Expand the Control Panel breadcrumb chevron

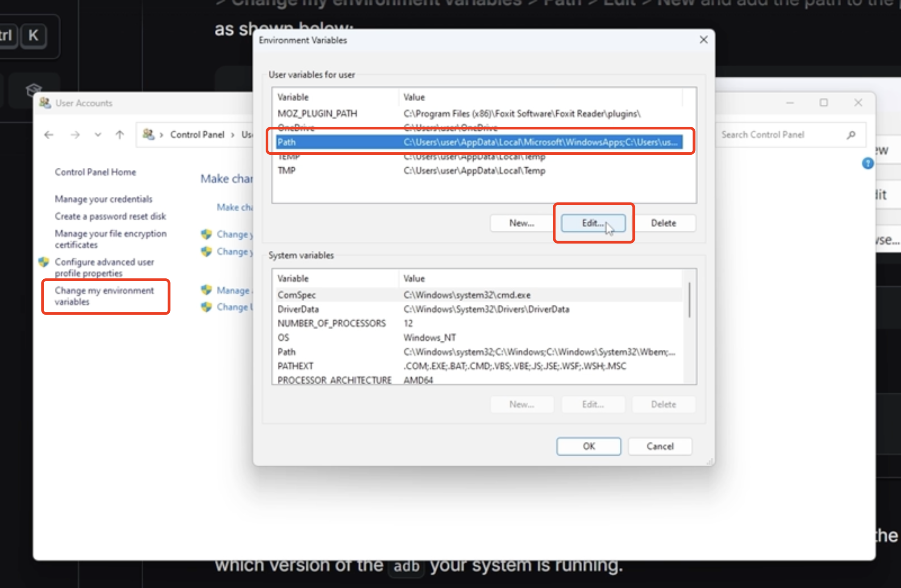(233, 135)
